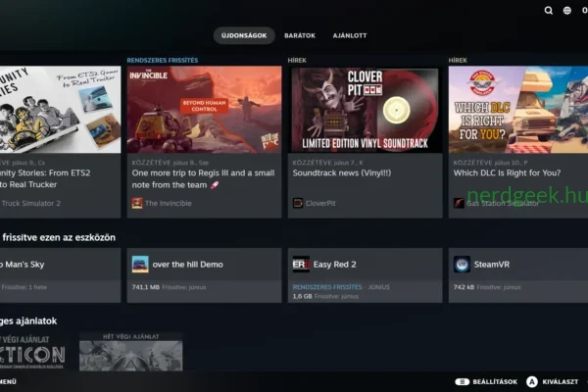This screenshot has height=392, width=588.
Task: Open the Cticon weekend offer thumbnail
Action: click(33, 352)
